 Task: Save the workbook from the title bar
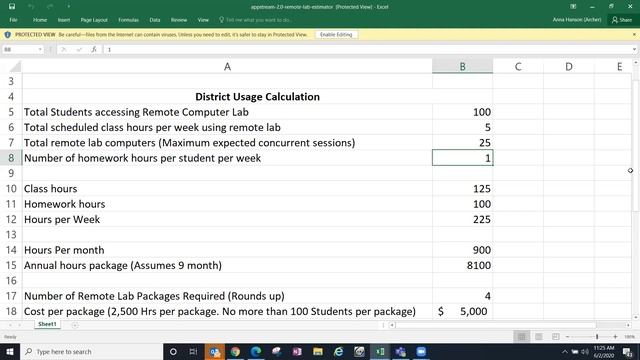point(12,7)
